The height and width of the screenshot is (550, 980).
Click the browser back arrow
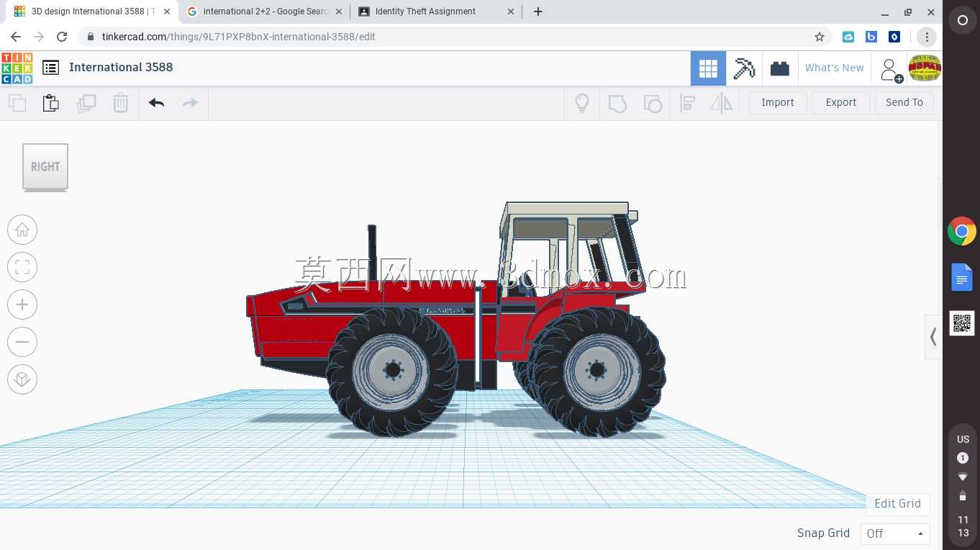click(15, 37)
